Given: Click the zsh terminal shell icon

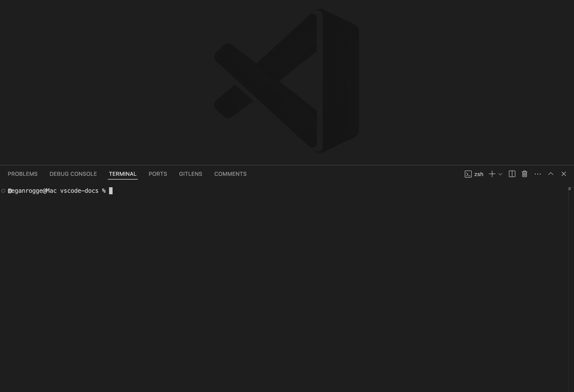Looking at the screenshot, I should pyautogui.click(x=469, y=174).
